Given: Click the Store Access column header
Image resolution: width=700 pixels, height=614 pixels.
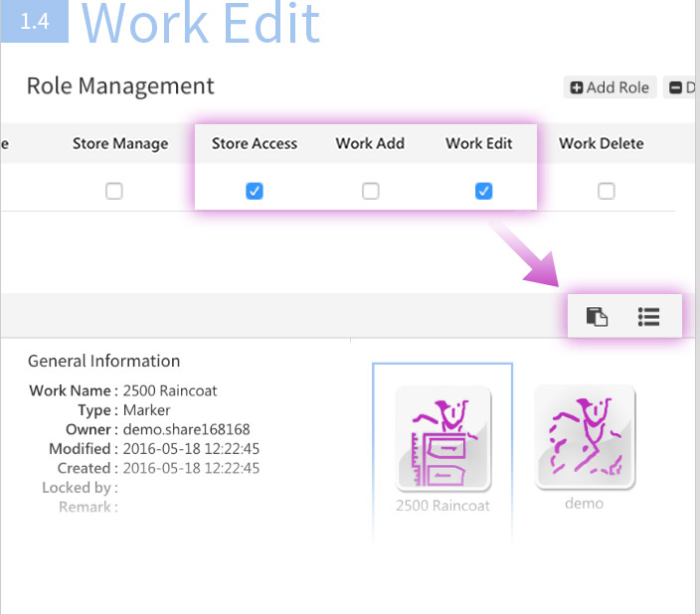Looking at the screenshot, I should point(255,143).
